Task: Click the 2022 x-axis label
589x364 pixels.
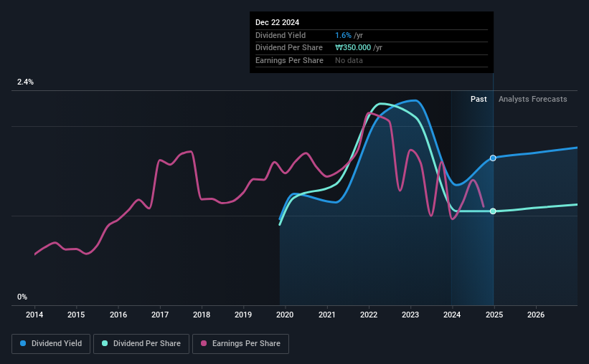Action: pos(369,315)
